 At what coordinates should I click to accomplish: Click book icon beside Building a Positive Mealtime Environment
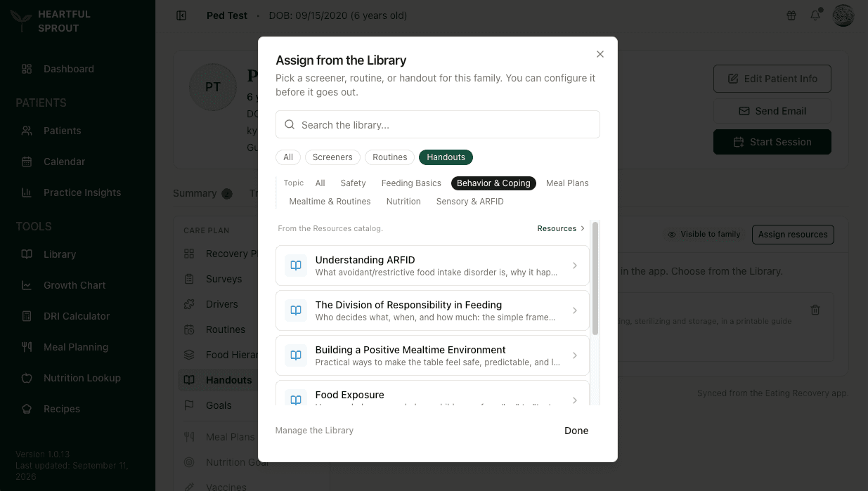296,355
